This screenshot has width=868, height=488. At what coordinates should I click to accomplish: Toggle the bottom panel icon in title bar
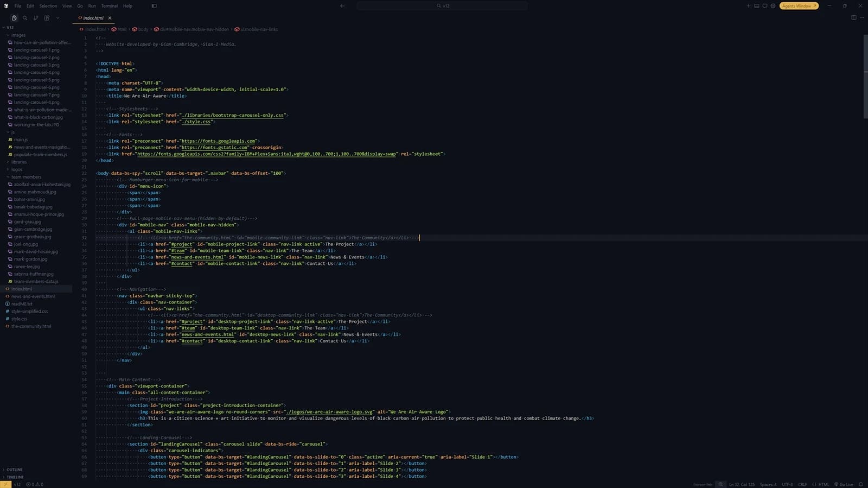click(757, 6)
